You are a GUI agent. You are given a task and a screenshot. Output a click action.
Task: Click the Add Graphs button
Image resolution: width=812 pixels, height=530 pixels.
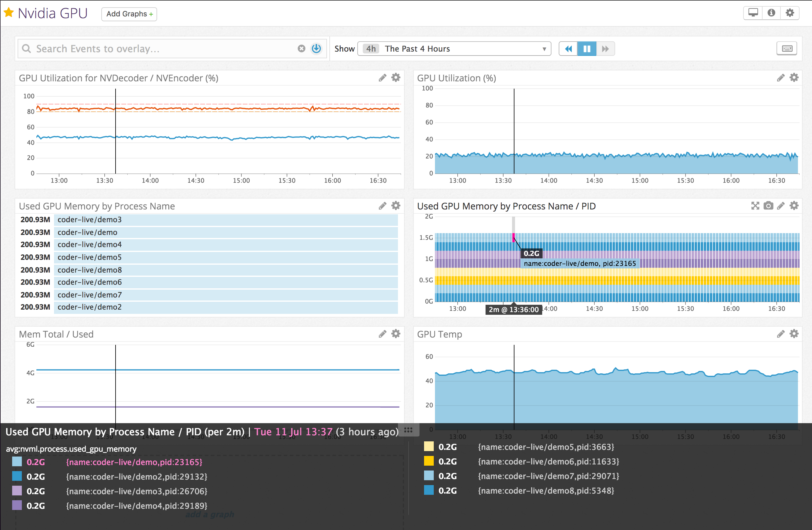pos(129,14)
